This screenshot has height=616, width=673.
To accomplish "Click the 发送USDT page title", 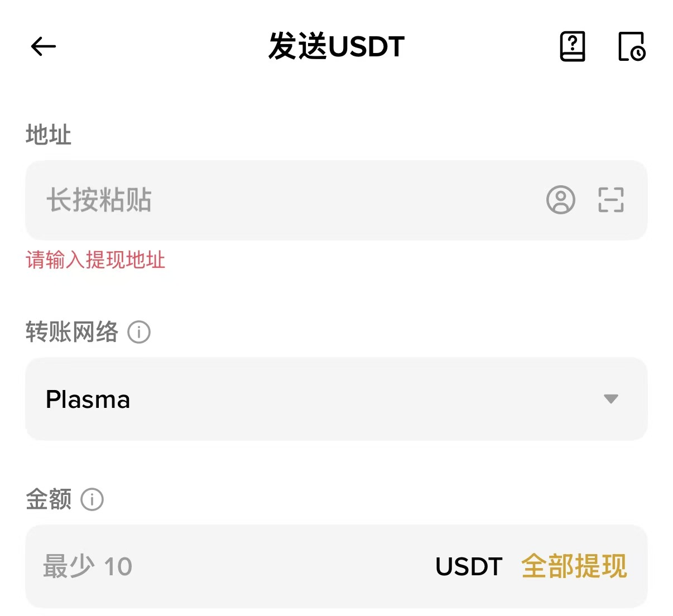I will click(336, 46).
